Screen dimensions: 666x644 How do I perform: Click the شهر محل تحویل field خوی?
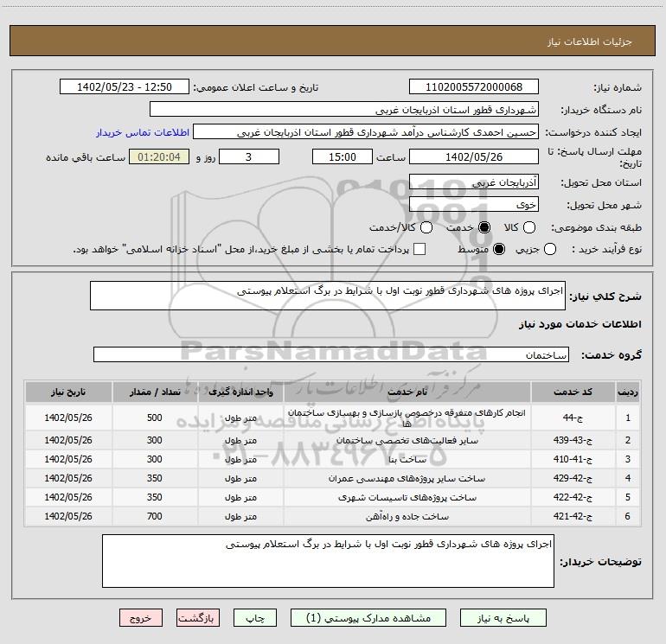click(474, 205)
